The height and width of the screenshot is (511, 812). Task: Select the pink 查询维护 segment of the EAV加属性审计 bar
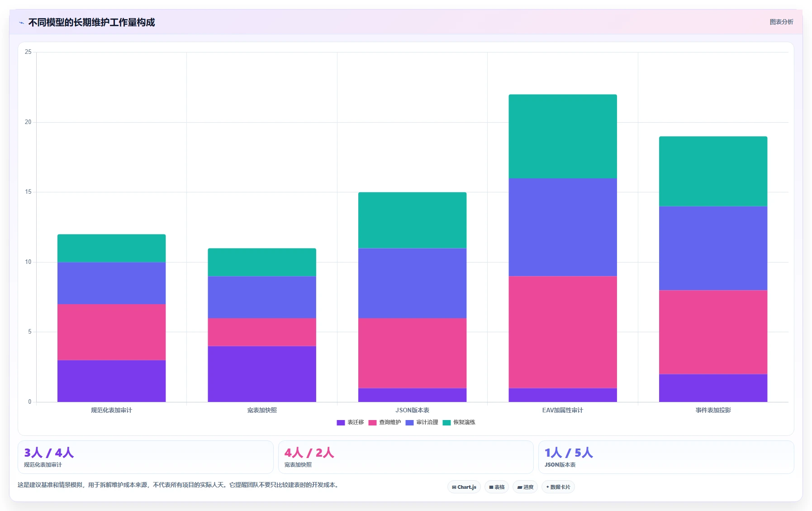coord(563,332)
